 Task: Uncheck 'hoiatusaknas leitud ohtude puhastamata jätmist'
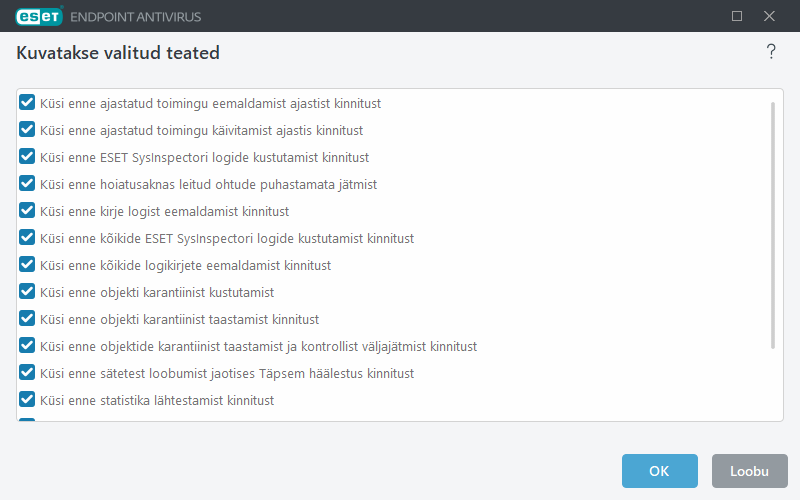28,184
